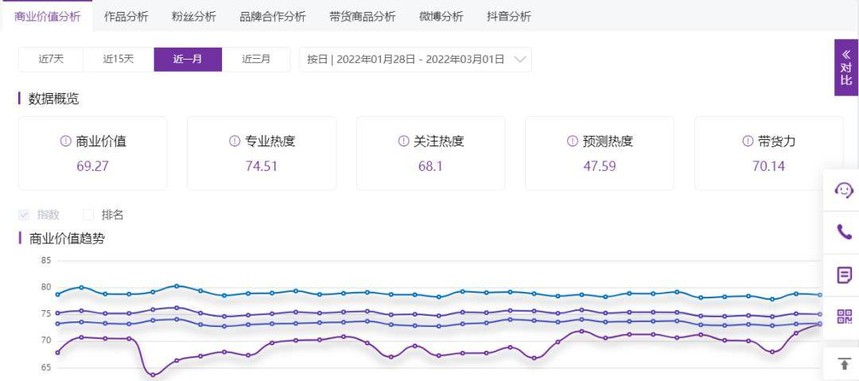Switch to 品牌合作分析 tab
This screenshot has height=381, width=859.
(x=272, y=16)
